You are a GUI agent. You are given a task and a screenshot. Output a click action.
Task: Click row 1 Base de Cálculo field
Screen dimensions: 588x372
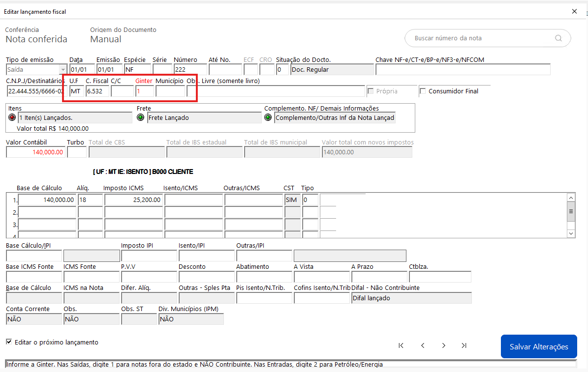(47, 200)
